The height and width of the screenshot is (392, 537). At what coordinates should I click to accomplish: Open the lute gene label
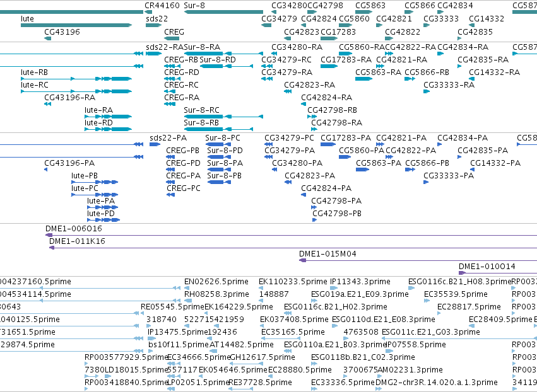[x=27, y=19]
